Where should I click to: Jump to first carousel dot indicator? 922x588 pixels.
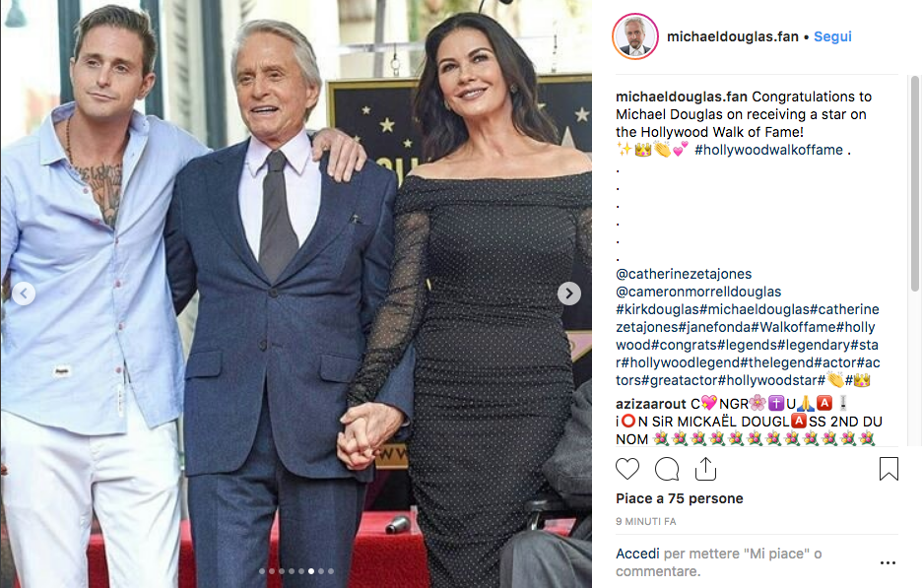262,571
